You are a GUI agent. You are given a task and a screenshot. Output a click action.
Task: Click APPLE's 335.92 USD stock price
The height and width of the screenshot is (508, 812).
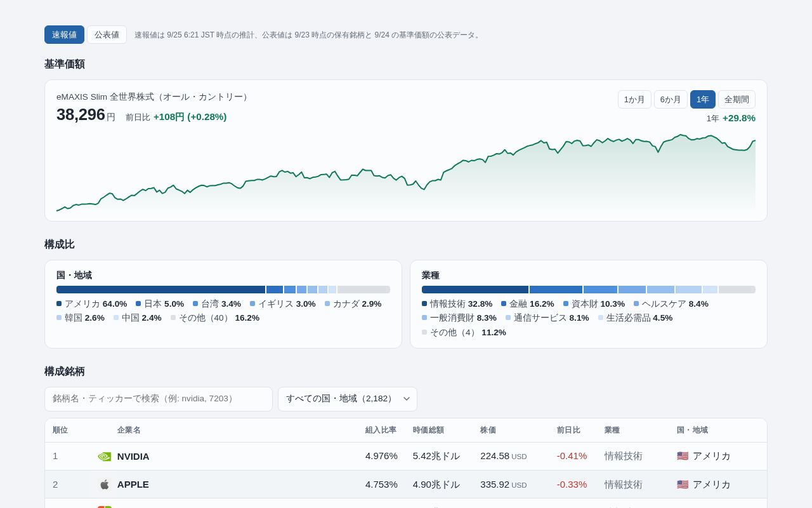coord(504,485)
